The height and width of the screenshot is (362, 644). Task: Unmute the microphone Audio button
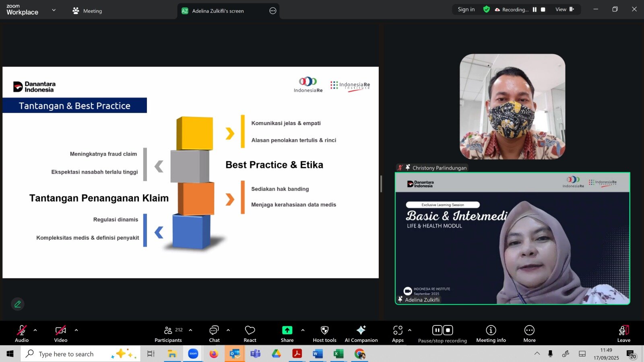click(x=22, y=334)
